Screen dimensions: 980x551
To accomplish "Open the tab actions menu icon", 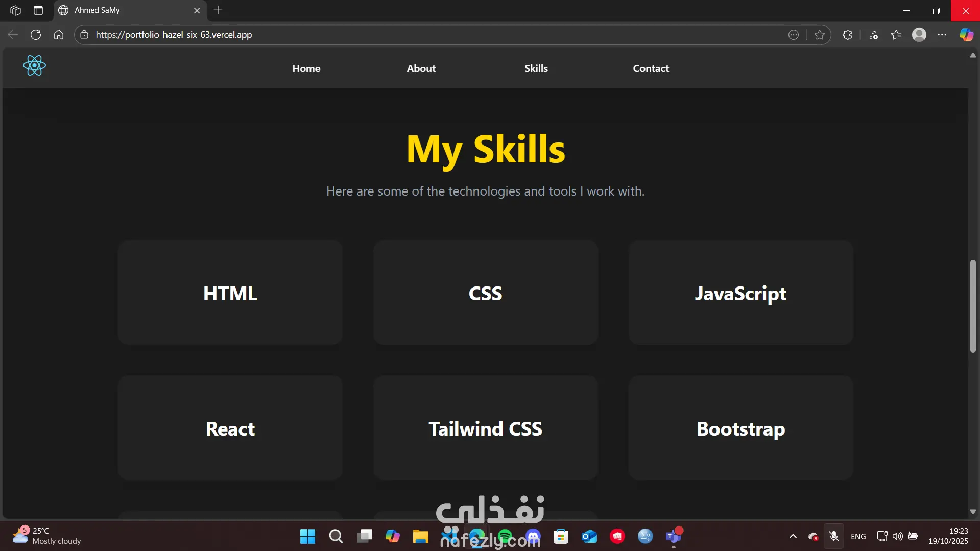I will coord(38,10).
